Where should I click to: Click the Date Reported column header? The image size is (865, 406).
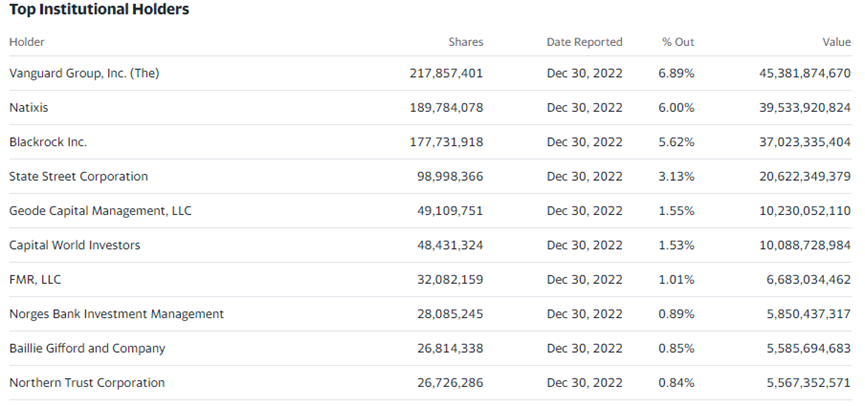584,42
